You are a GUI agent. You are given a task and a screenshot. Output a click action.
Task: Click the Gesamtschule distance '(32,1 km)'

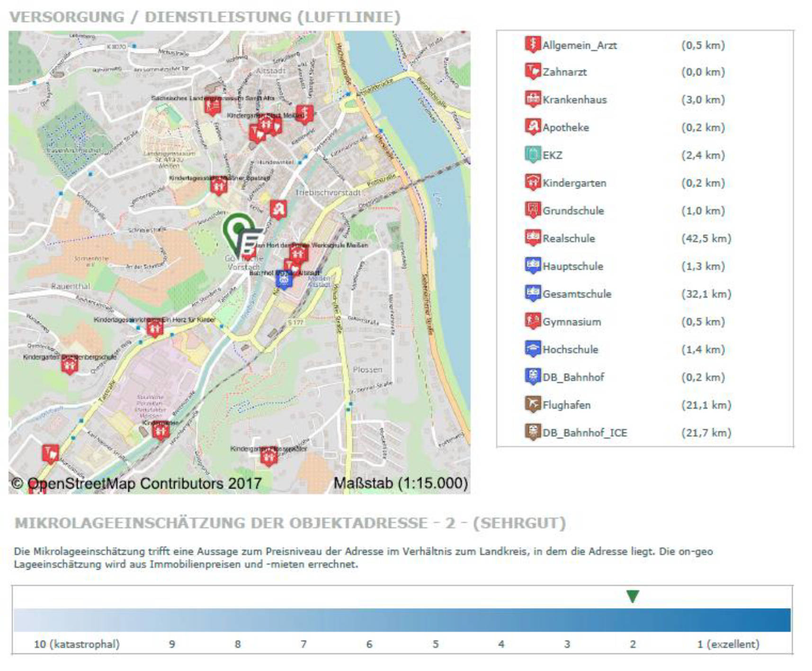(x=706, y=294)
